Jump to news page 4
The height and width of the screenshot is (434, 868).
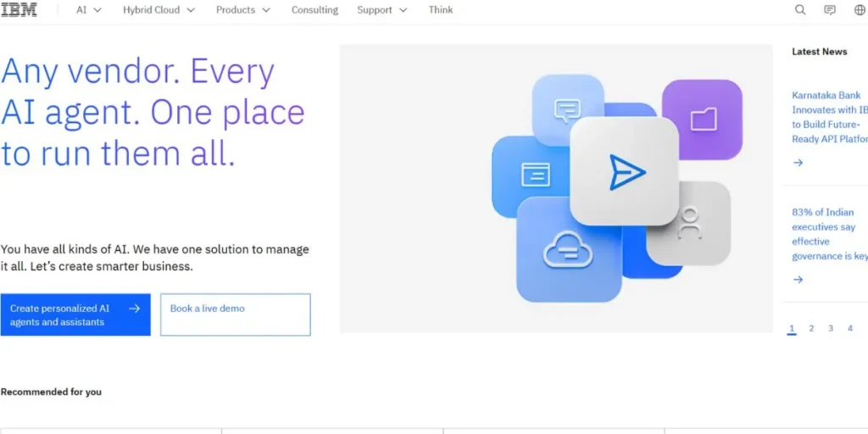coord(850,328)
